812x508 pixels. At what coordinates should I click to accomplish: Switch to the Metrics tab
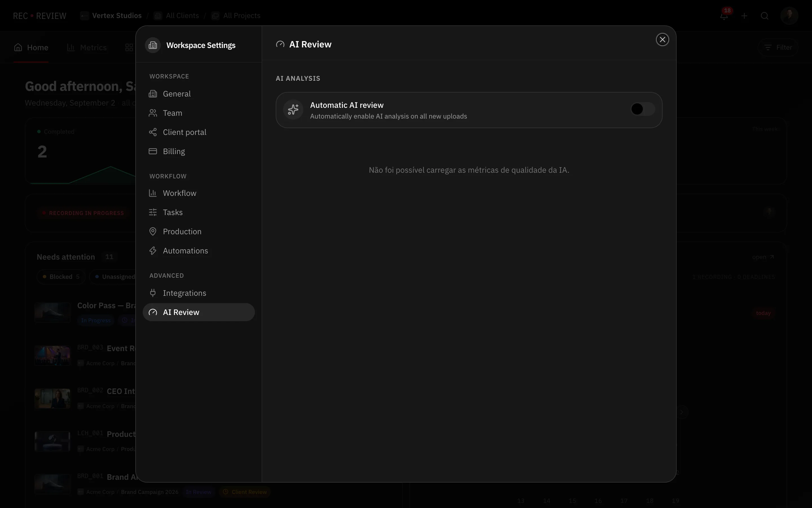click(x=87, y=47)
